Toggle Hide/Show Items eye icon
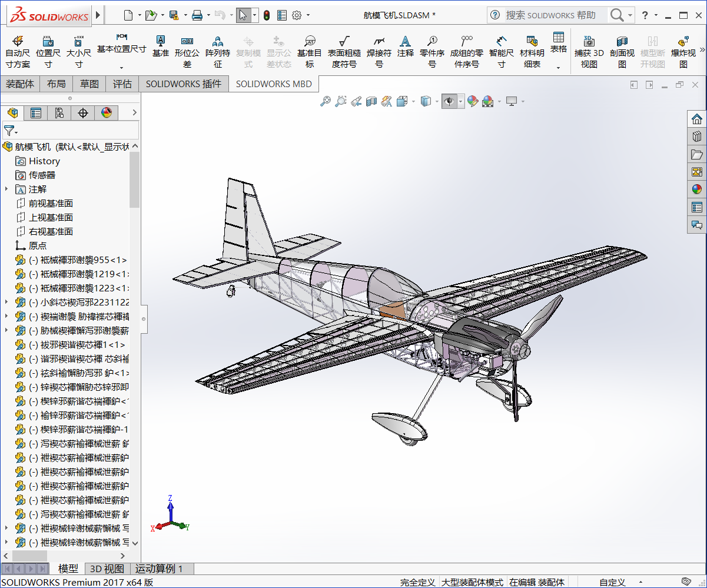The image size is (707, 588). 449,101
